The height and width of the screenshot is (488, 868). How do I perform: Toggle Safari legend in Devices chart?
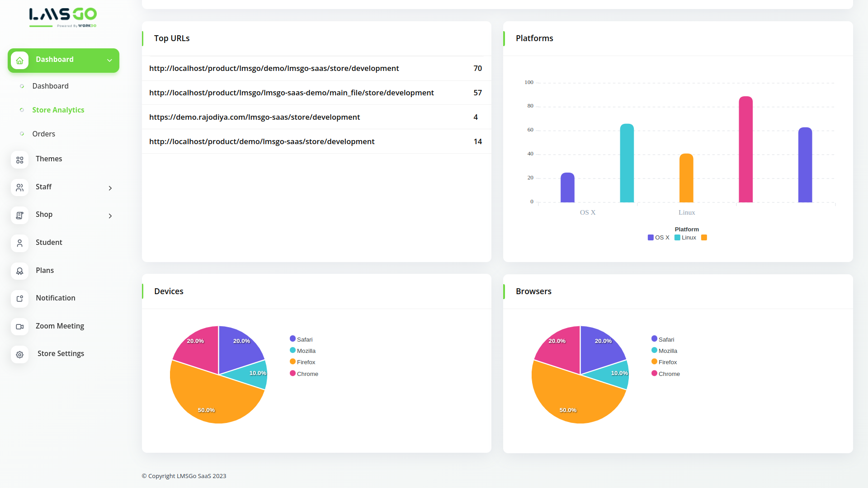(301, 339)
